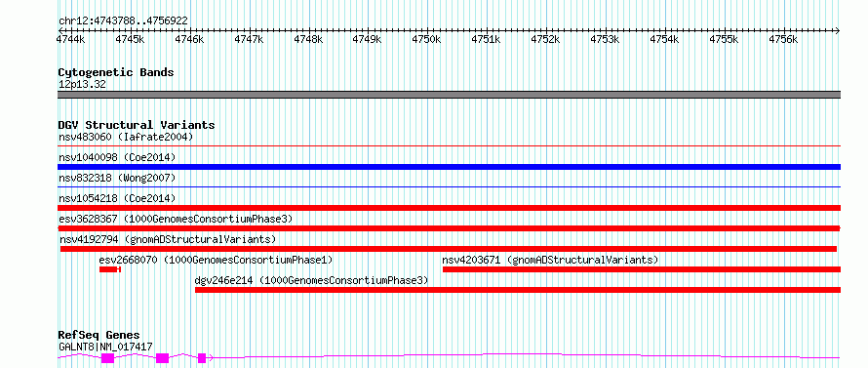Viewport: 868px width, 368px height.
Task: Click the 4749k ruler tick label
Action: tap(368, 39)
